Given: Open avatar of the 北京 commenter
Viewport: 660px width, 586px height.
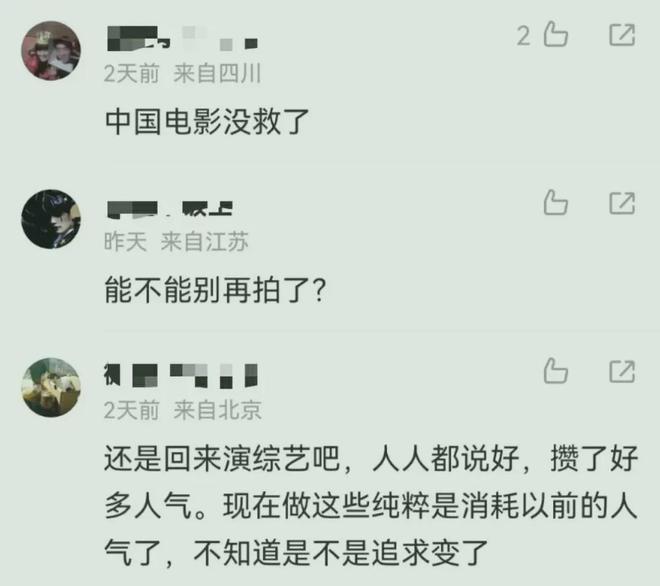Looking at the screenshot, I should pyautogui.click(x=51, y=387).
